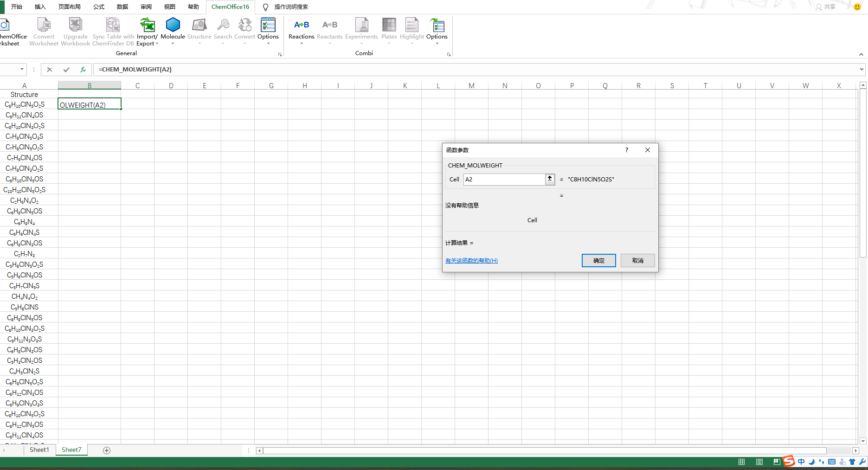The image size is (868, 470).
Task: Open the General group dialog launcher
Action: click(x=280, y=54)
